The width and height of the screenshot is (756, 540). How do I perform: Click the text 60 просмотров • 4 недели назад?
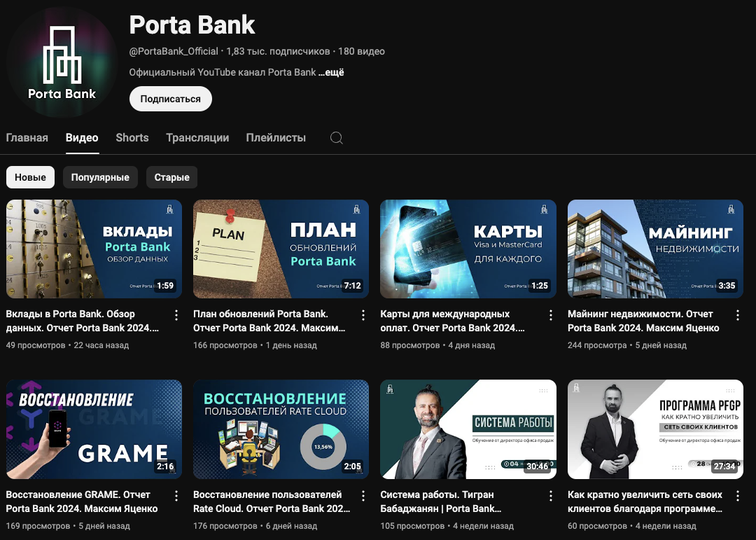[x=632, y=525]
